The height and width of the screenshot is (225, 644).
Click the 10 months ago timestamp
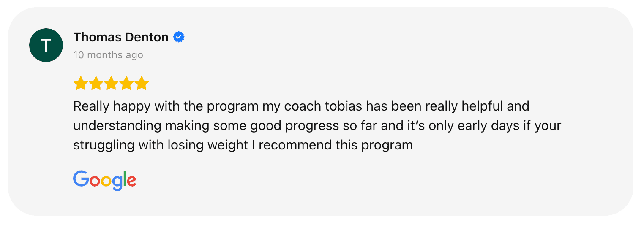(x=108, y=55)
